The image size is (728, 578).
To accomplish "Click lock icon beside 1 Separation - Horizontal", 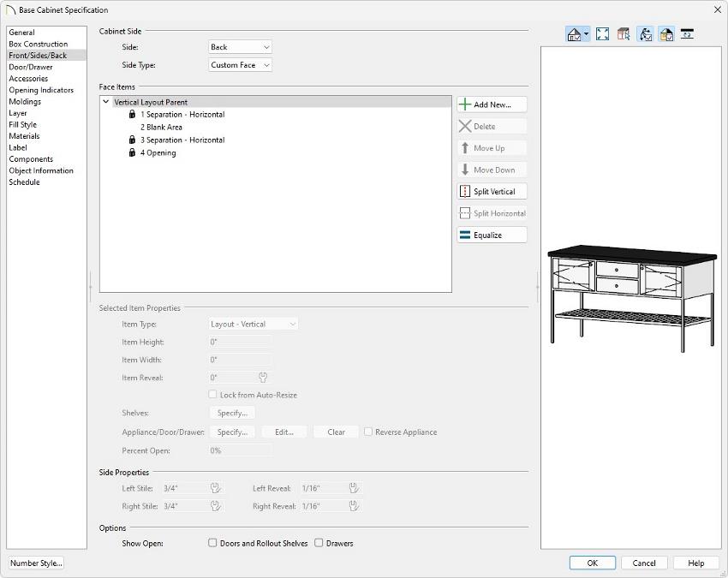I will point(132,115).
